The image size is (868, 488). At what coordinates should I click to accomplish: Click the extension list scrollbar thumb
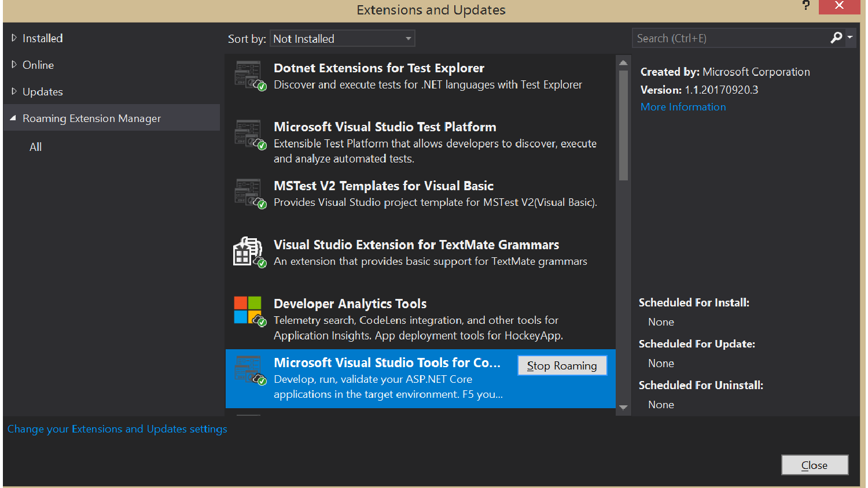click(623, 125)
